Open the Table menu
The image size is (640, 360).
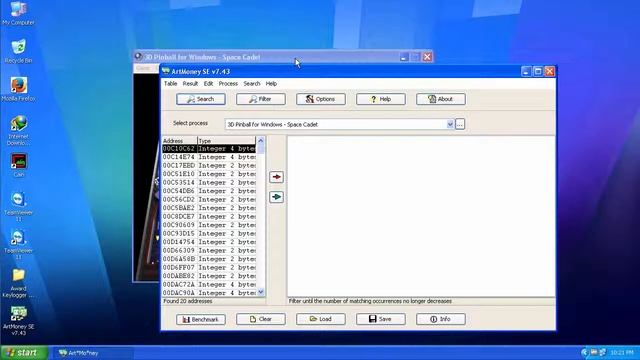(x=170, y=83)
